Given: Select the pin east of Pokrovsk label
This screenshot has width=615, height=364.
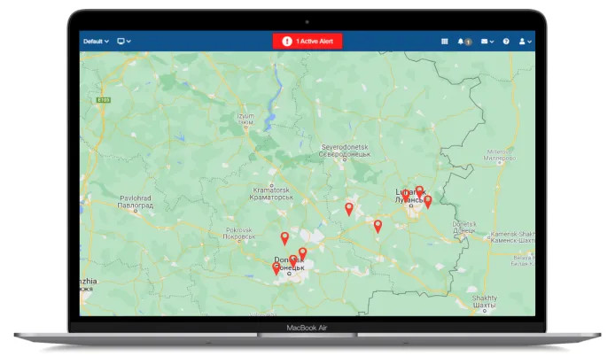Looking at the screenshot, I should (x=284, y=238).
